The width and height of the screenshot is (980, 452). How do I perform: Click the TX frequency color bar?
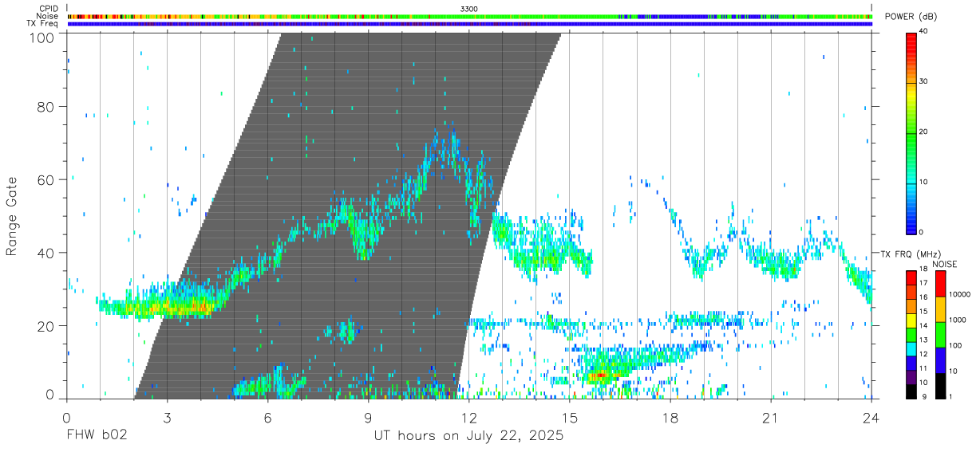pyautogui.click(x=911, y=334)
